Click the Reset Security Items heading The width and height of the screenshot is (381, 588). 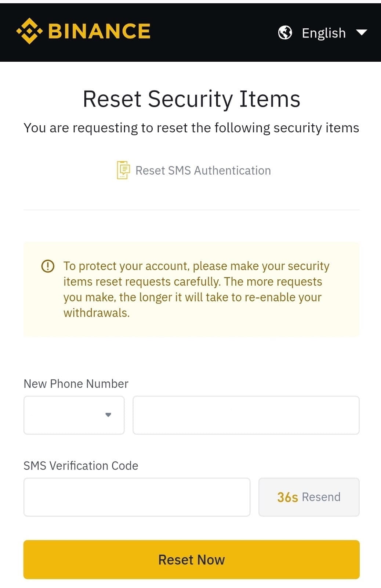191,99
